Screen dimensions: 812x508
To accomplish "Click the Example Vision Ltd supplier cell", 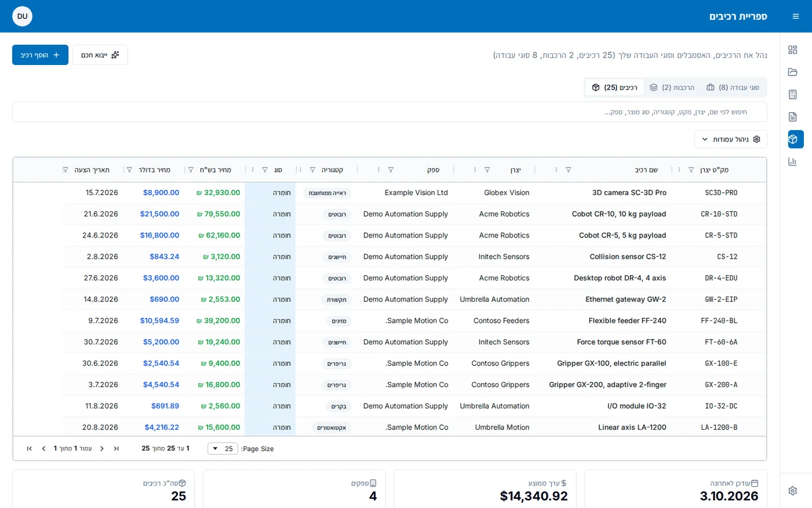I will coord(416,193).
